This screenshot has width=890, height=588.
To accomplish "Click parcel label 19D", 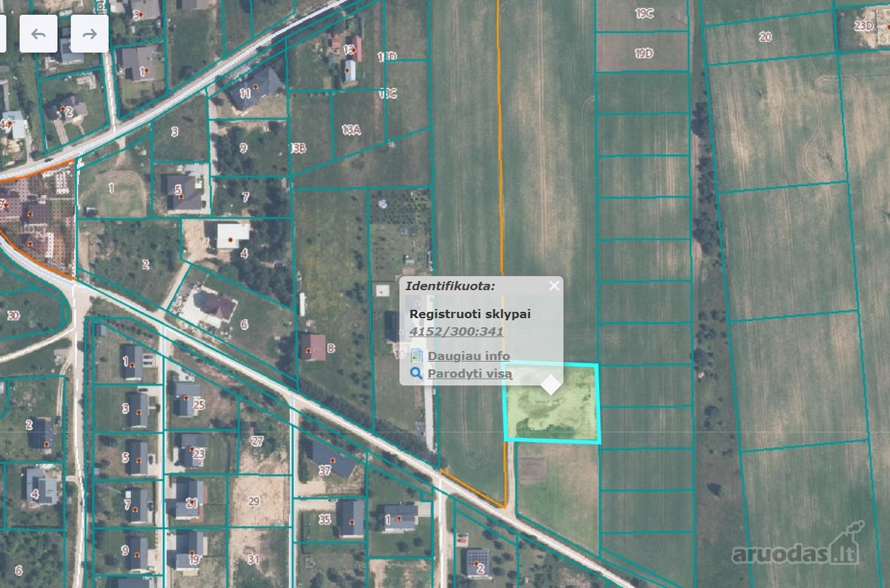I will click(x=644, y=53).
